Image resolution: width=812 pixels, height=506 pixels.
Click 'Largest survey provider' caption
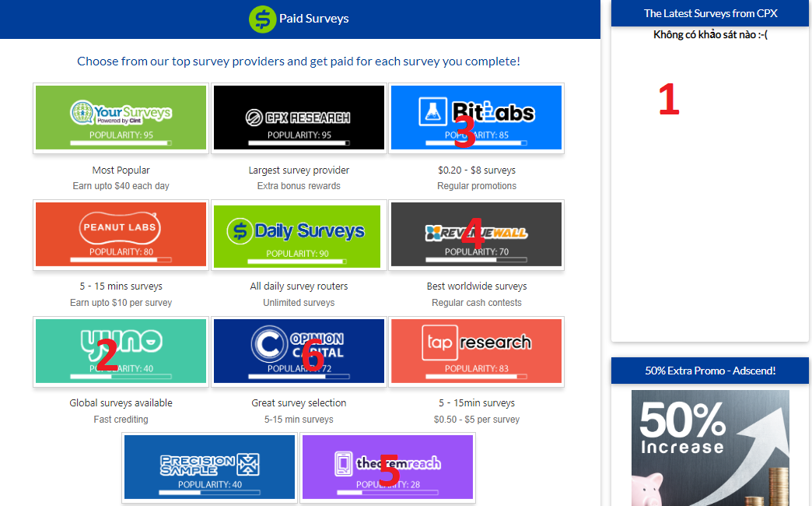pos(299,170)
